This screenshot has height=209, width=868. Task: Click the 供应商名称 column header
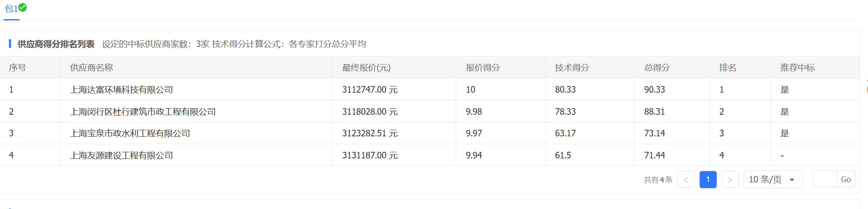[91, 68]
